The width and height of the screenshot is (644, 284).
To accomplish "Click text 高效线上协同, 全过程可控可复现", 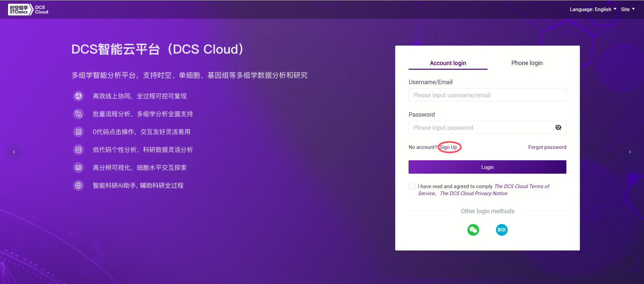I will click(x=140, y=96).
